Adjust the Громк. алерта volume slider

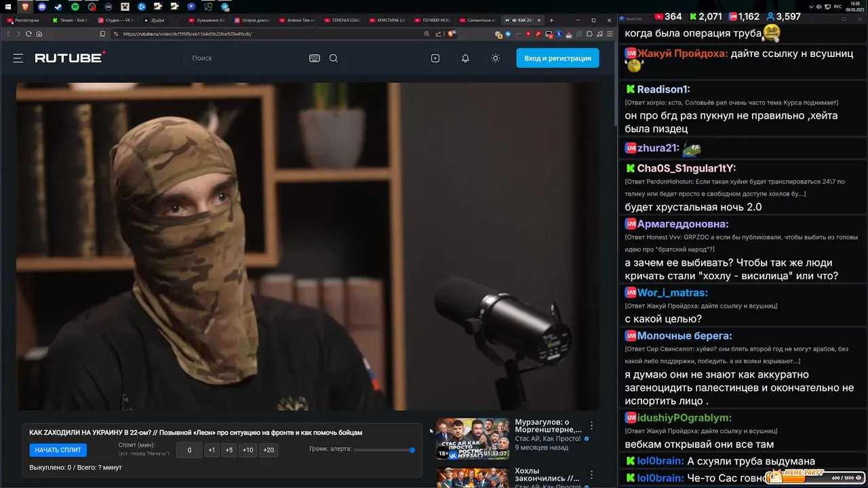pos(383,450)
